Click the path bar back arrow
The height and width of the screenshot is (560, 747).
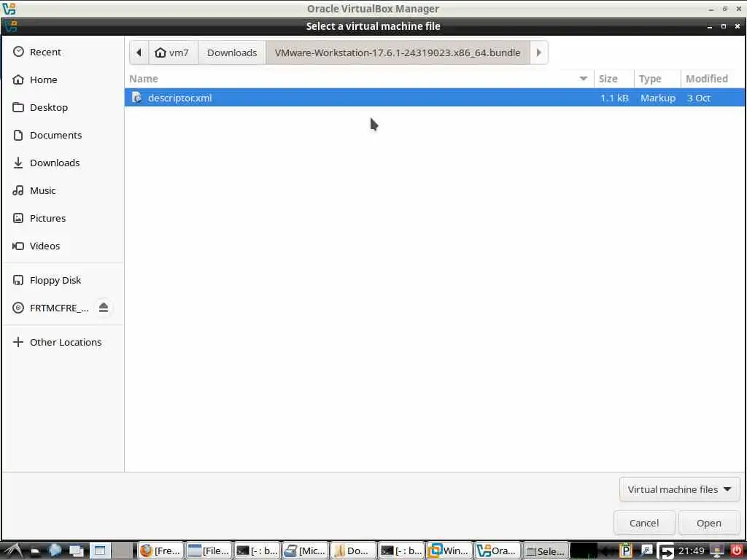click(139, 52)
